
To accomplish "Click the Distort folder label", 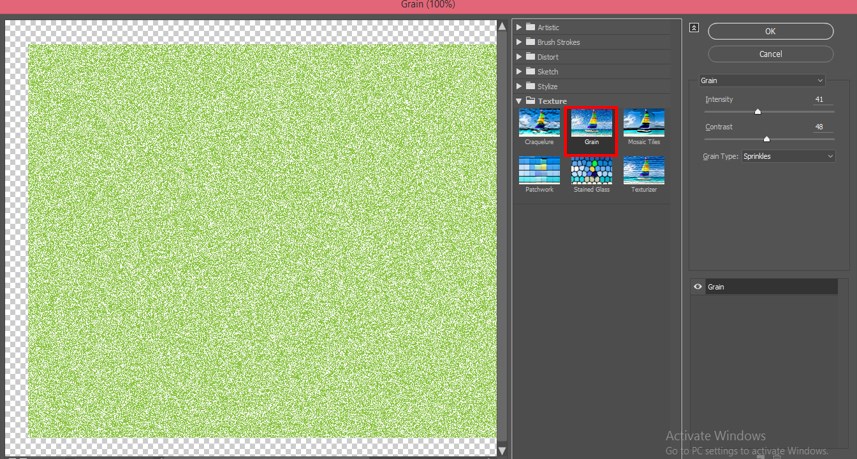I will coord(548,57).
